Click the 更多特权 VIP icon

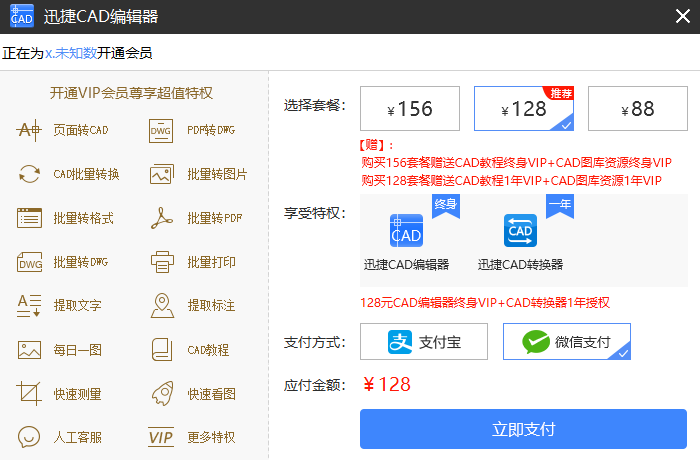point(161,437)
